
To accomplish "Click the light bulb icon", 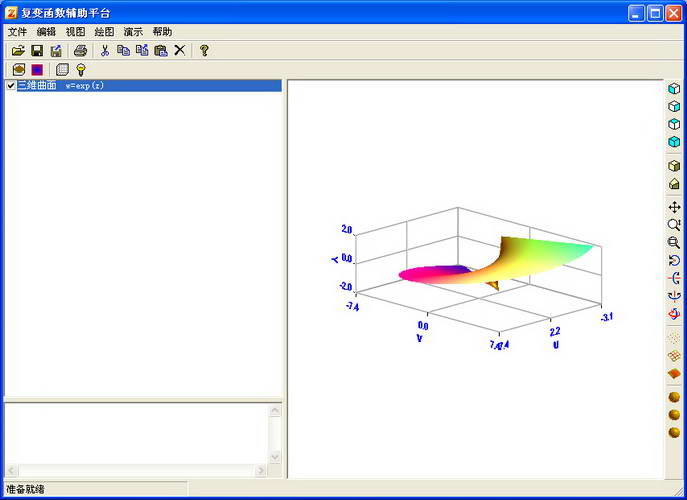I will (81, 70).
